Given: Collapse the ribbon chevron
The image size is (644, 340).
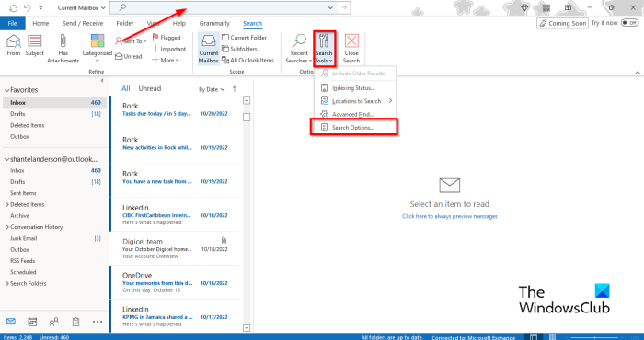Looking at the screenshot, I should click(638, 73).
